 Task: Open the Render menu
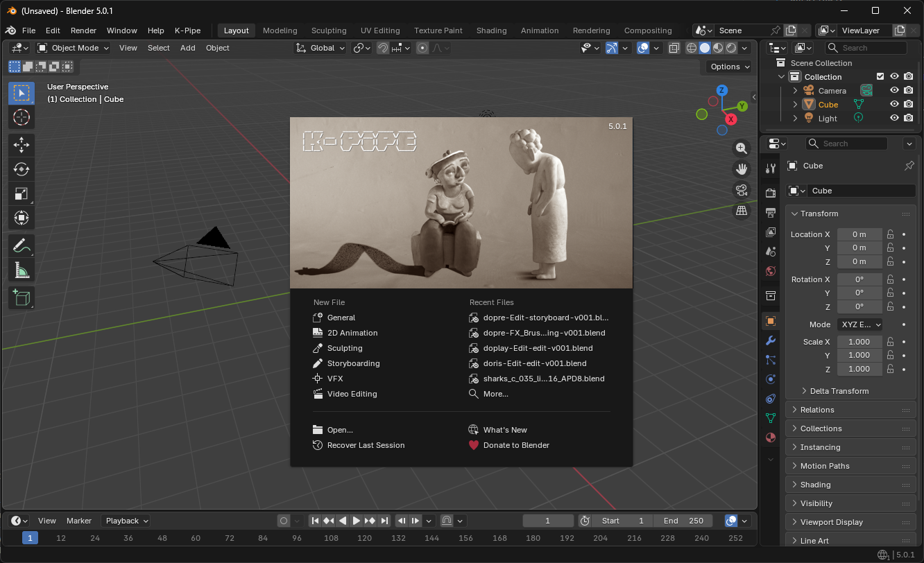pos(83,31)
